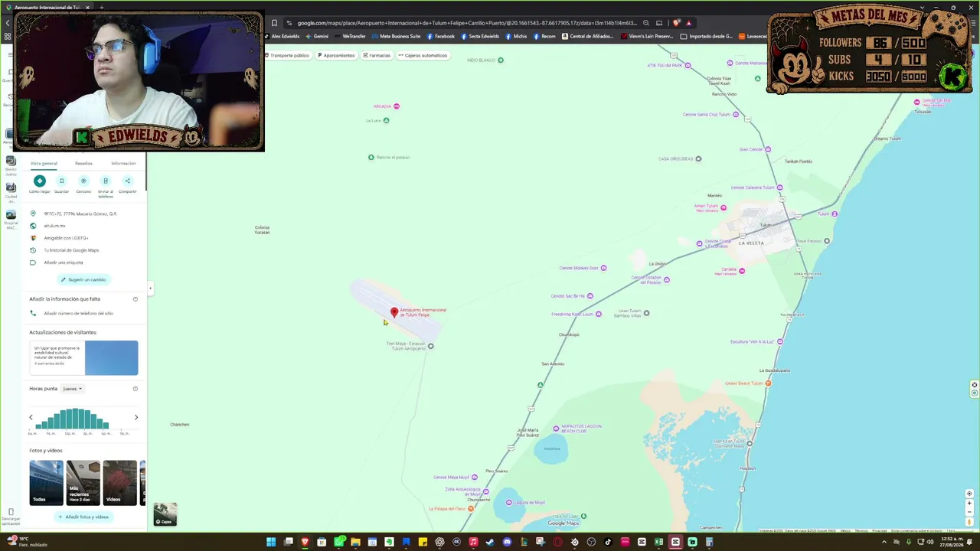Switch to the Vista general tab
Viewport: 980px width, 551px height.
pyautogui.click(x=44, y=163)
